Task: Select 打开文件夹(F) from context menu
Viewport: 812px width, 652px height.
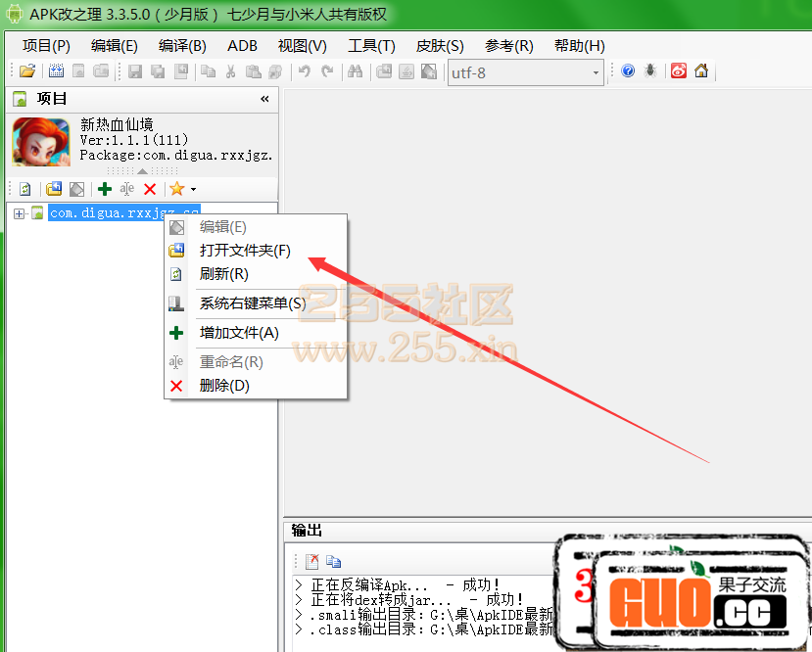Action: pyautogui.click(x=245, y=251)
